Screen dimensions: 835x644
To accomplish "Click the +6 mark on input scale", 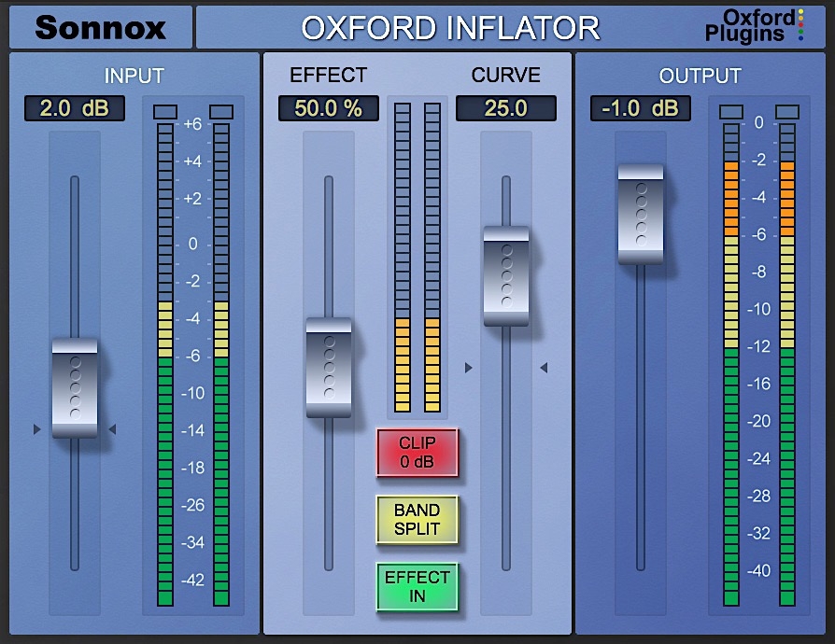I will 192,124.
